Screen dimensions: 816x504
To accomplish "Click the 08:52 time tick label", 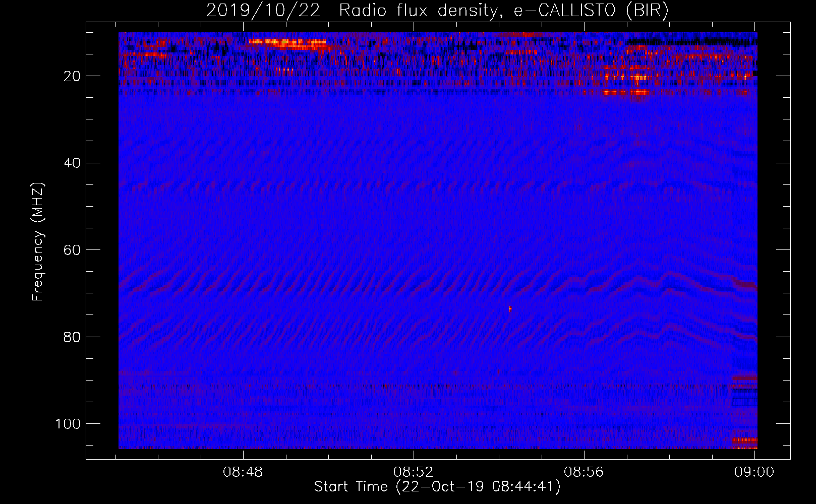I will (x=414, y=472).
